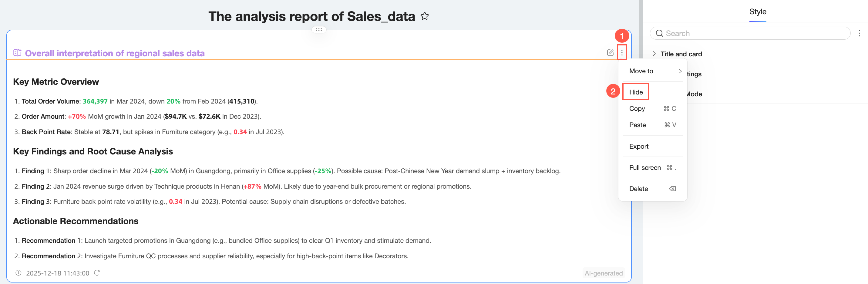This screenshot has height=284, width=868.
Task: Choose Paste in the context menu
Action: coord(637,125)
